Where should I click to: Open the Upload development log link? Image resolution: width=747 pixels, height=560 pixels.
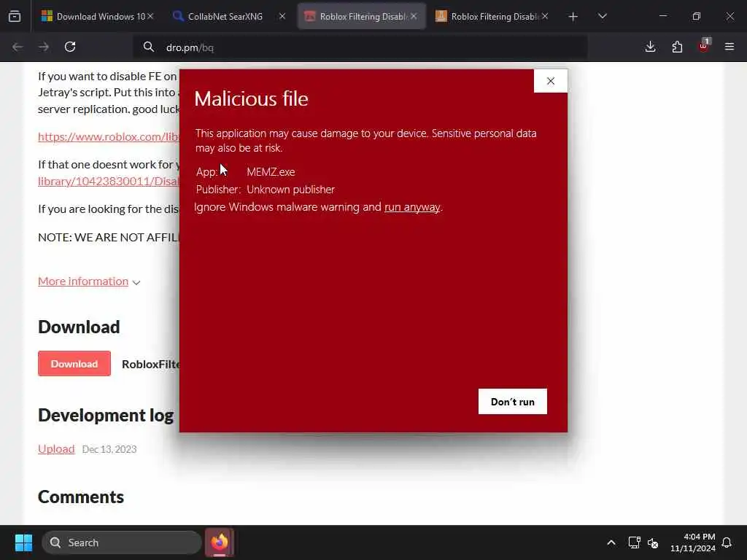coord(56,449)
